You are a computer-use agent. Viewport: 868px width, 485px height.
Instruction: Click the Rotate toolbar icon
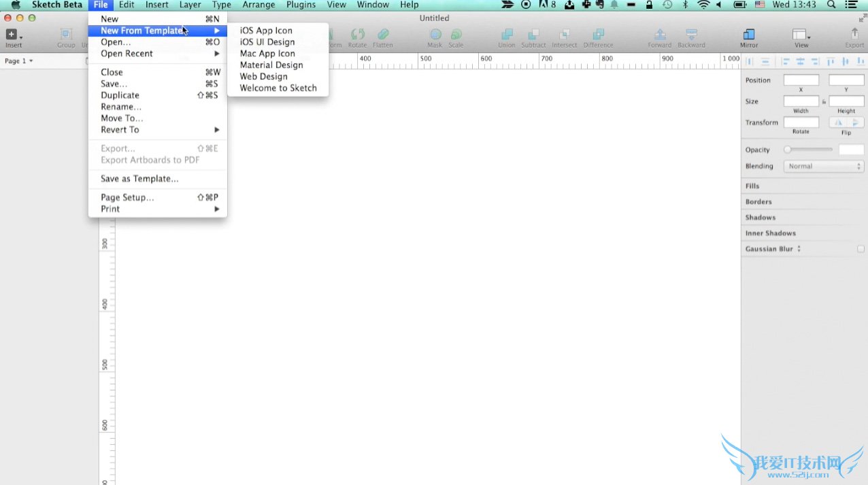pos(357,34)
